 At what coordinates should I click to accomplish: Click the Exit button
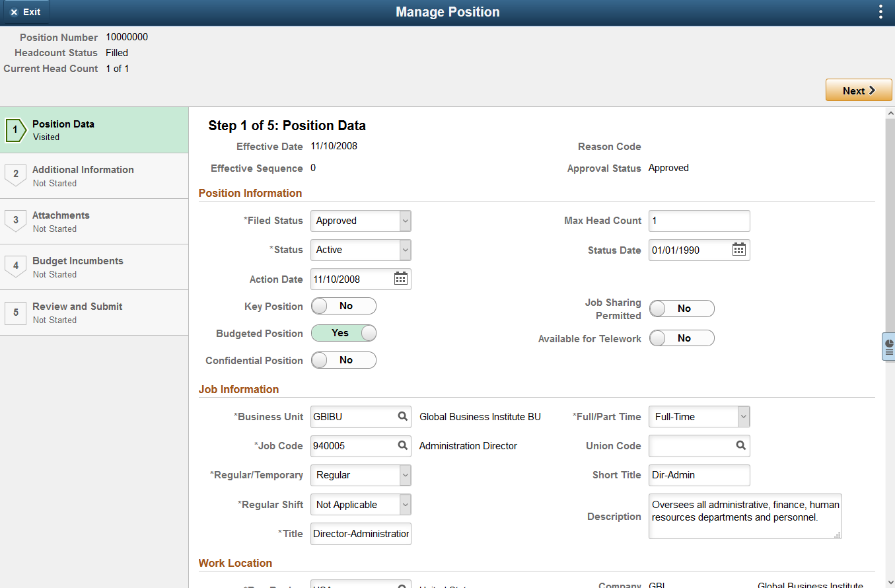point(25,12)
